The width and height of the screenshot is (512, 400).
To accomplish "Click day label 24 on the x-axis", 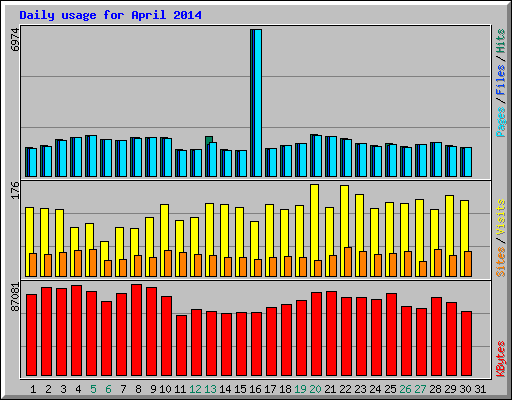I will click(375, 389).
